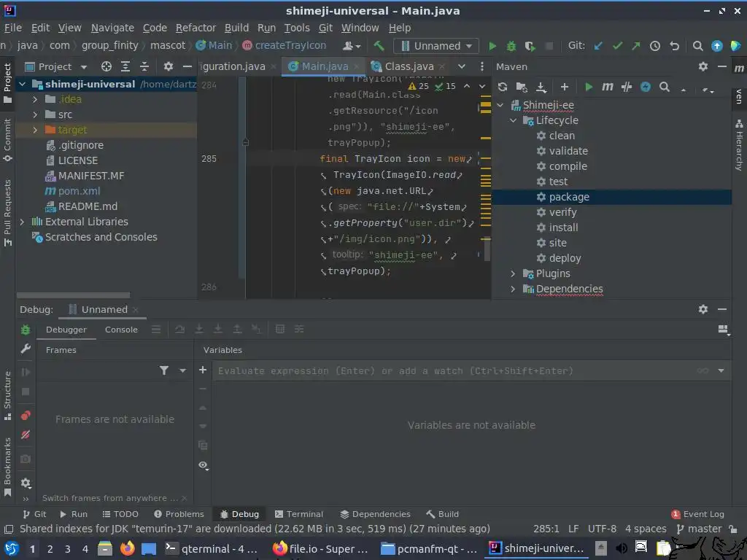Add a new watch with the plus icon
This screenshot has width=747, height=560.
click(x=203, y=370)
